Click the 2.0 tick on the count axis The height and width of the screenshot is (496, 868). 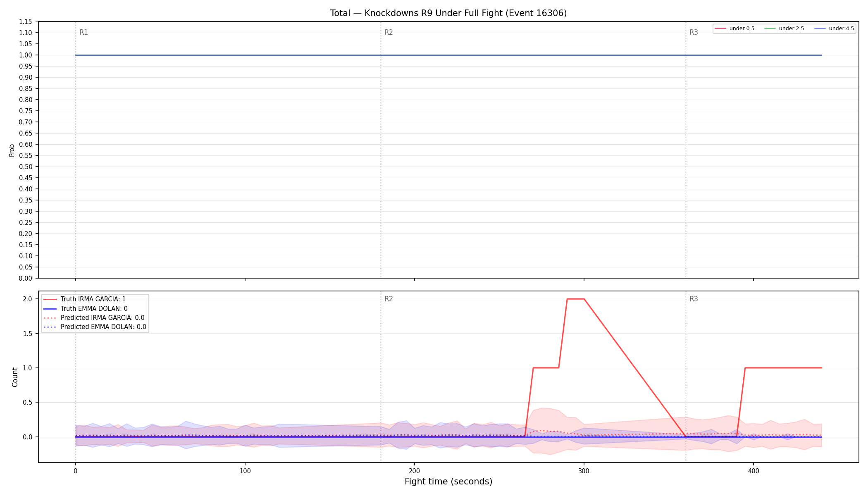[x=28, y=299]
